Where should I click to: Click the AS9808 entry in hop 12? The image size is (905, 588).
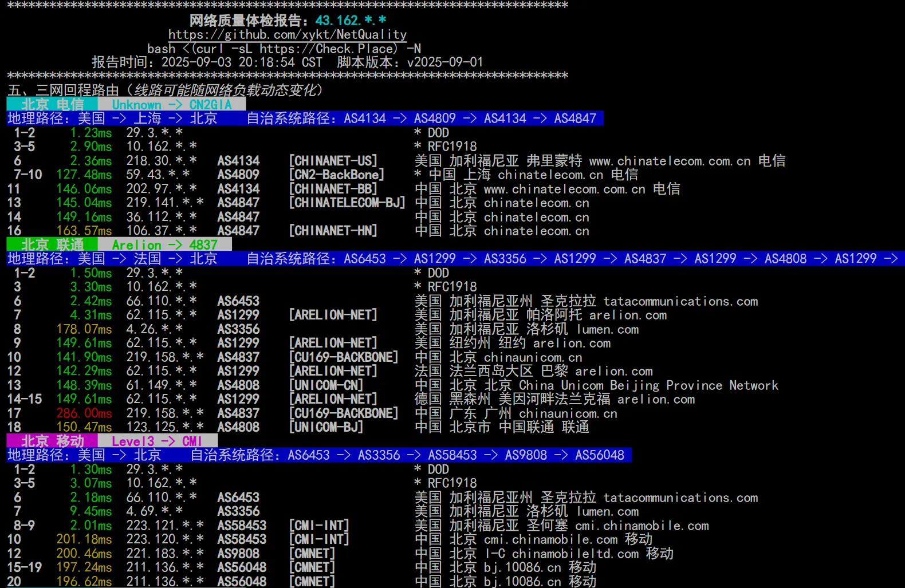coord(238,554)
